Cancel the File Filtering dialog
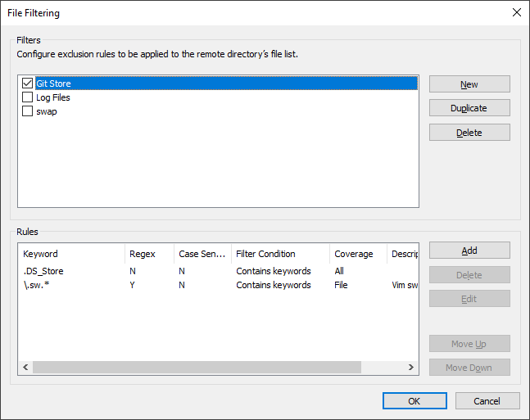This screenshot has height=420, width=530. tap(487, 400)
